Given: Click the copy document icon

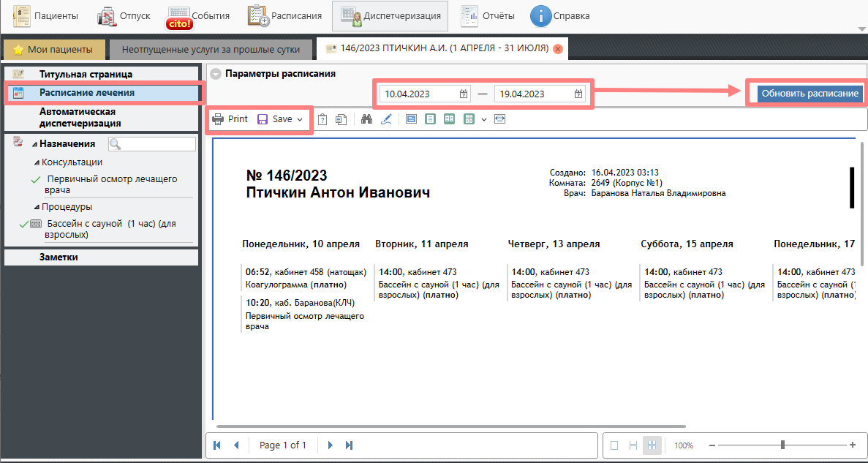Looking at the screenshot, I should point(341,119).
